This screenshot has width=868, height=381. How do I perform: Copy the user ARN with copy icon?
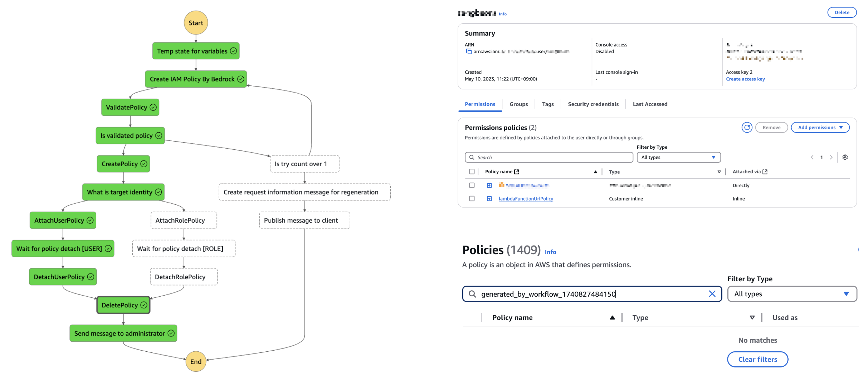[x=469, y=51]
